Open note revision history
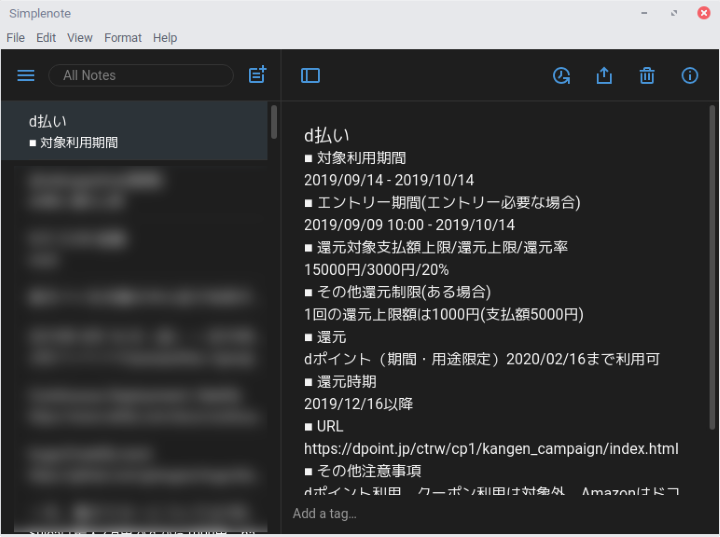Image resolution: width=720 pixels, height=537 pixels. pos(561,76)
